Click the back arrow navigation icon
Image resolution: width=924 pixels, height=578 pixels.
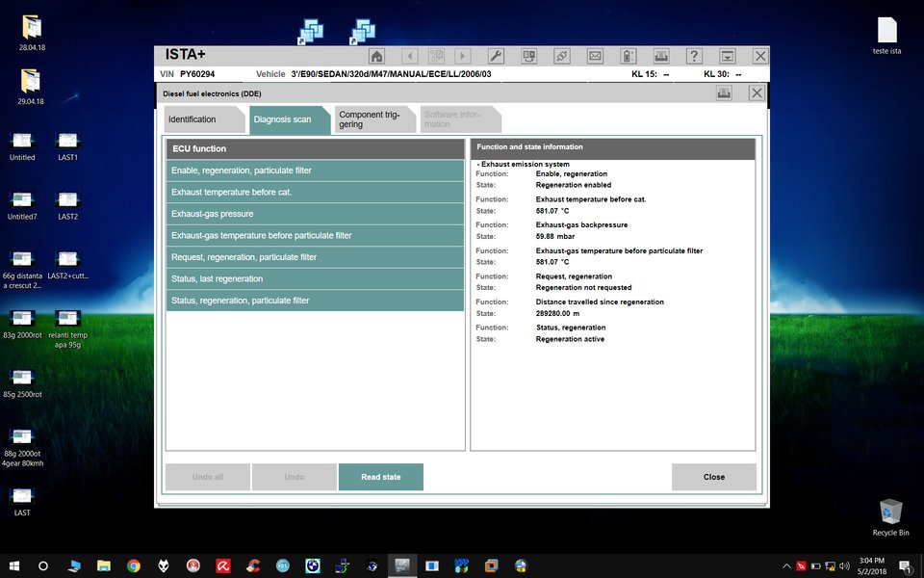click(x=409, y=56)
